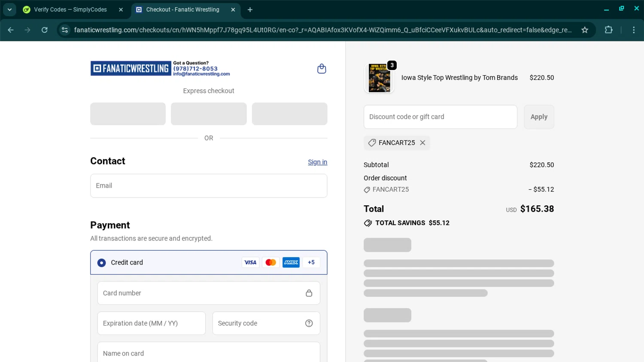Image resolution: width=644 pixels, height=362 pixels.
Task: Close the Verify Codes SimplyCodes tab
Action: tap(121, 9)
